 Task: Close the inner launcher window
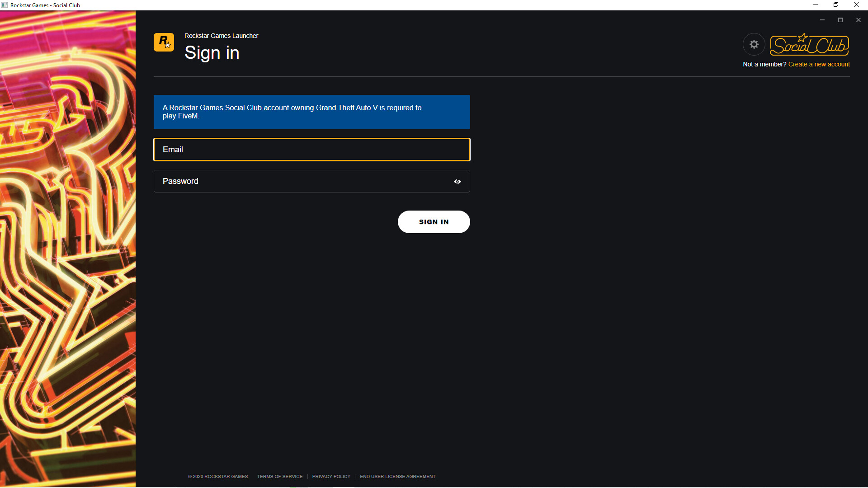(859, 20)
